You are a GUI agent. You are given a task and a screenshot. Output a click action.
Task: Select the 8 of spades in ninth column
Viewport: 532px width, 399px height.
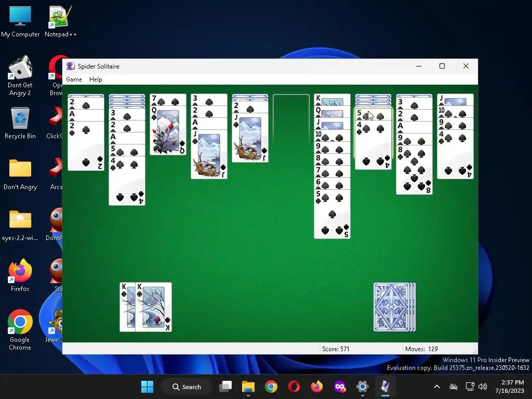click(x=414, y=170)
